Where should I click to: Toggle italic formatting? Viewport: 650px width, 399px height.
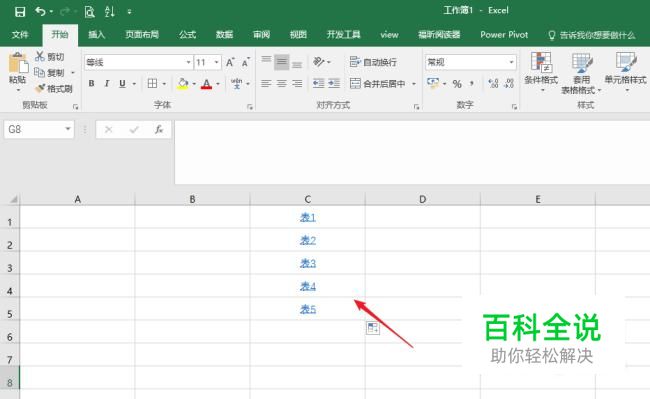(107, 84)
